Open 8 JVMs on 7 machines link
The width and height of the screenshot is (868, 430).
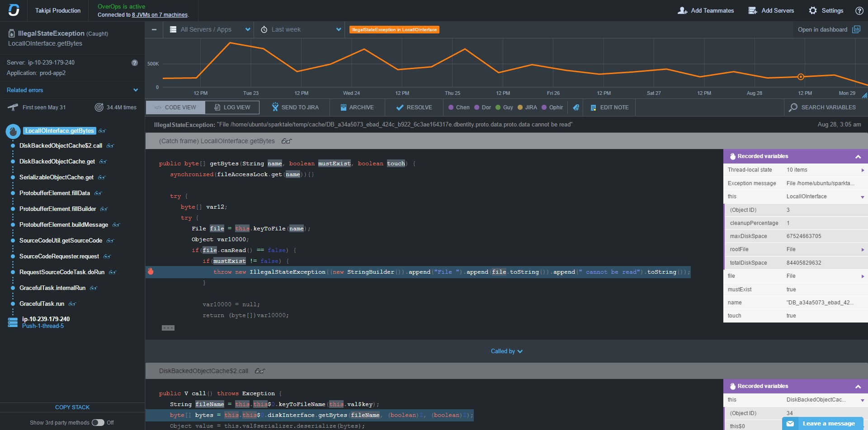coord(160,15)
